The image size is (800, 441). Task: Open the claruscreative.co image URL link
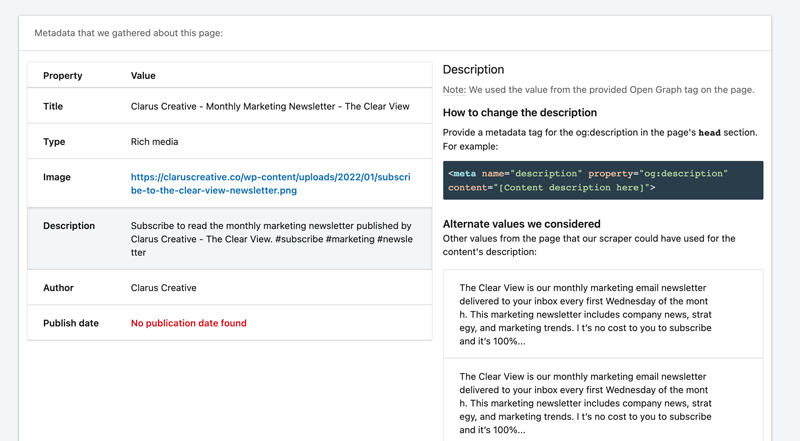click(x=270, y=184)
